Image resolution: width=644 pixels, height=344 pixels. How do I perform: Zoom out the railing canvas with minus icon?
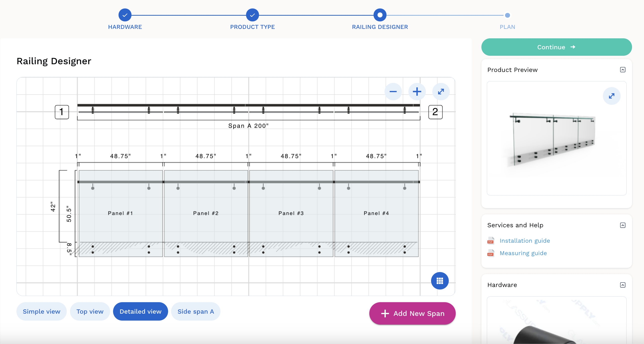[393, 92]
